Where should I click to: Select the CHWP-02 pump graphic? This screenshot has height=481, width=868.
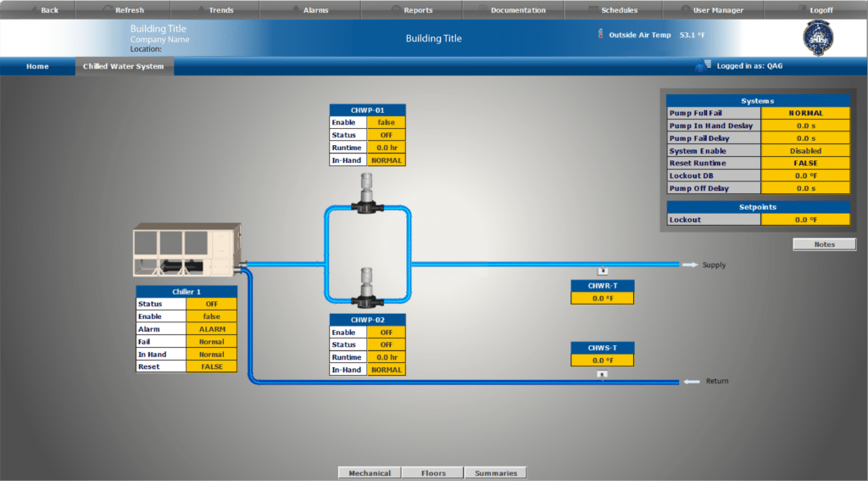(x=366, y=287)
